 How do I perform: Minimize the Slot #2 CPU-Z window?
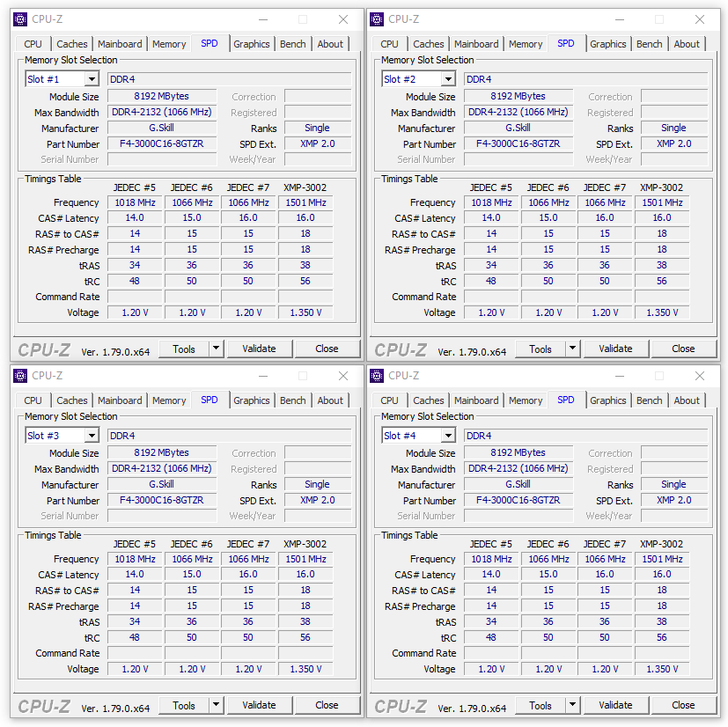[620, 19]
